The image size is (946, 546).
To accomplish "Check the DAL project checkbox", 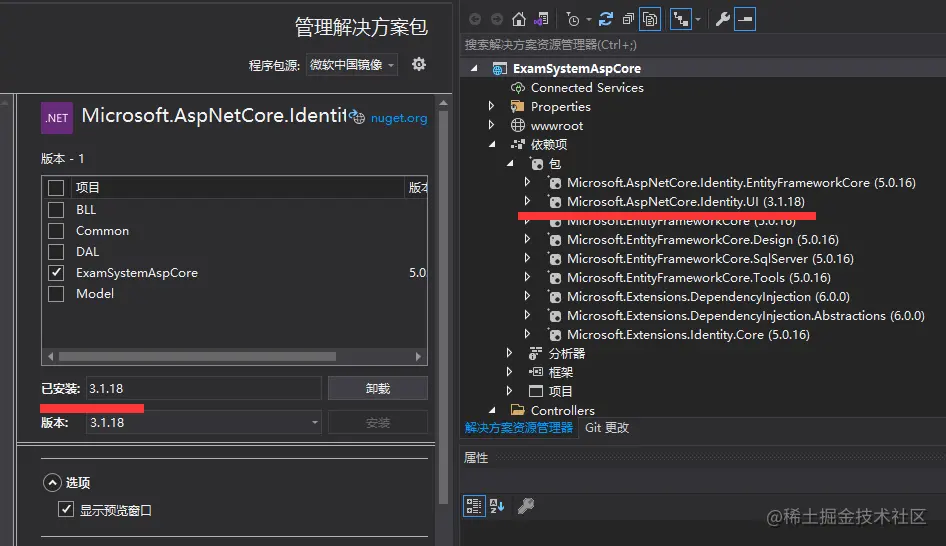I will [x=56, y=252].
